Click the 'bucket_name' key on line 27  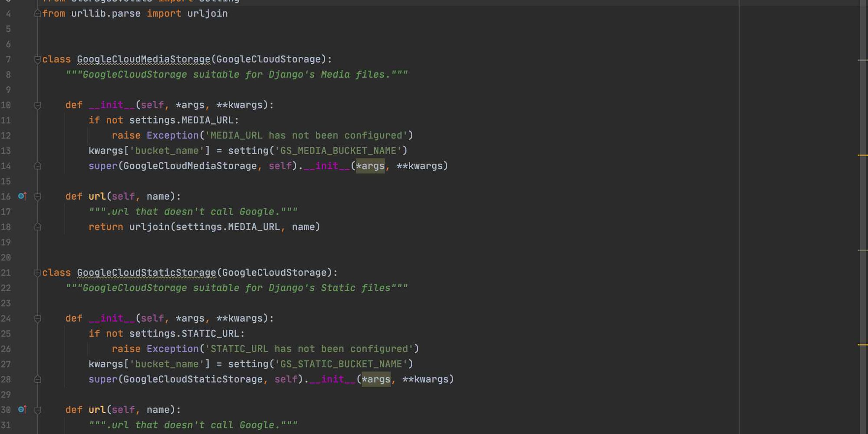[x=170, y=364]
